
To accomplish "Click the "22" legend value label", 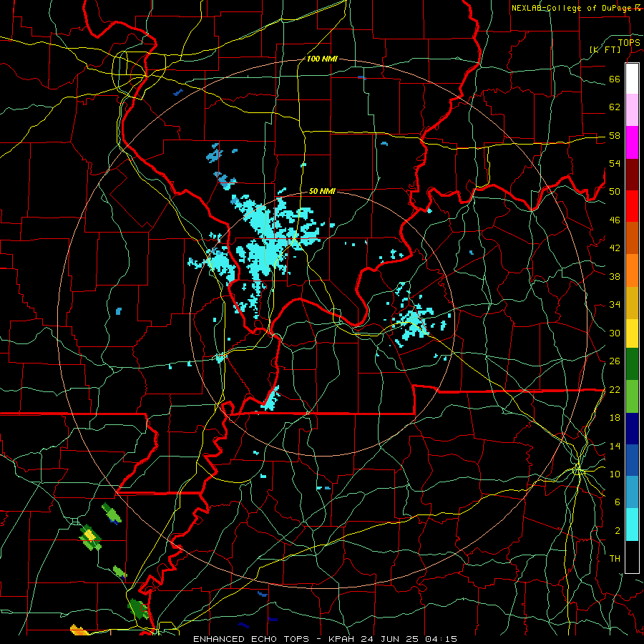I will coord(615,390).
